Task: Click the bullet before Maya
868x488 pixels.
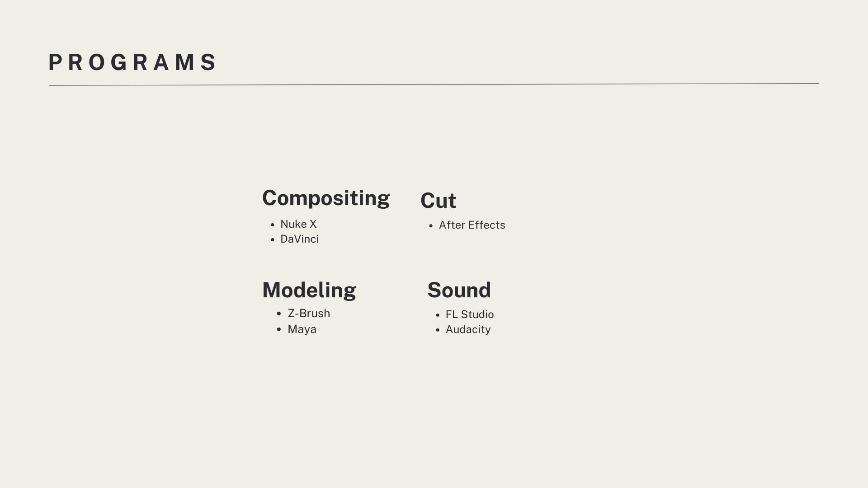Action: [x=279, y=330]
